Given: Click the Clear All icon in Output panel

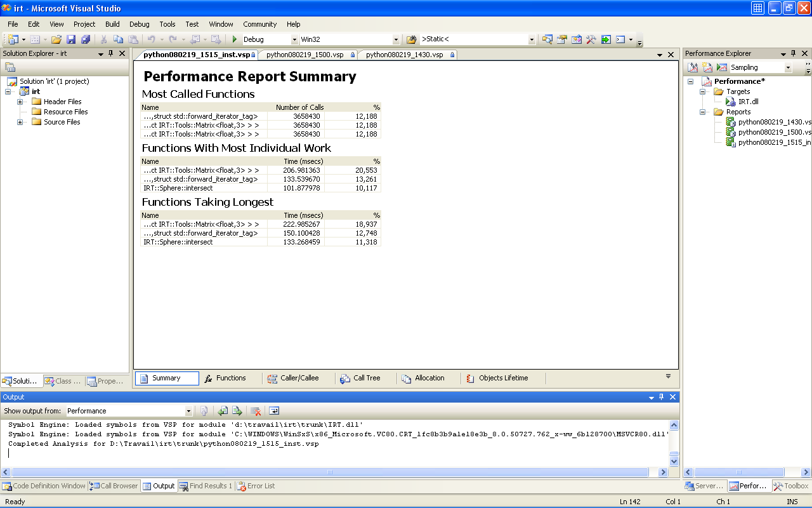Looking at the screenshot, I should click(x=256, y=411).
